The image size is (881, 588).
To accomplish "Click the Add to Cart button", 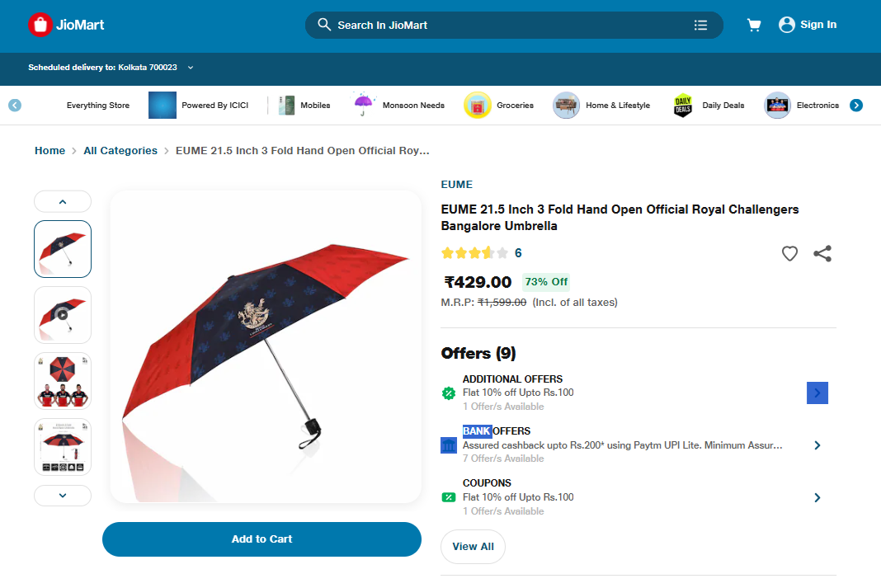I will pos(261,539).
